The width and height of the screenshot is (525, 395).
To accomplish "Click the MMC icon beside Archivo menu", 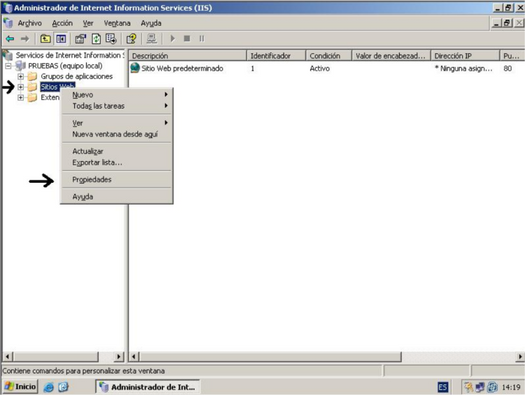I will pos(8,23).
